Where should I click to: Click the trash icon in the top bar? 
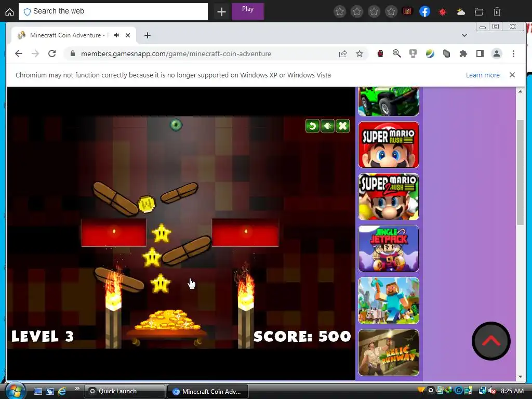click(497, 12)
